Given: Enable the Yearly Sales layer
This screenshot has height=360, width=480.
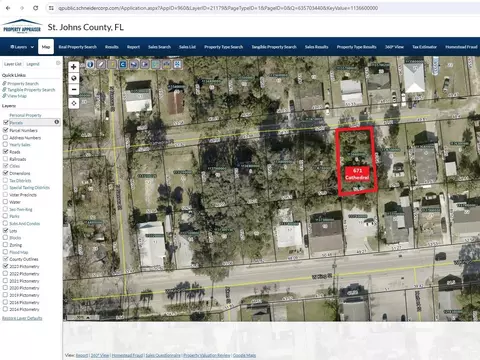Looking at the screenshot, I should click(5, 144).
